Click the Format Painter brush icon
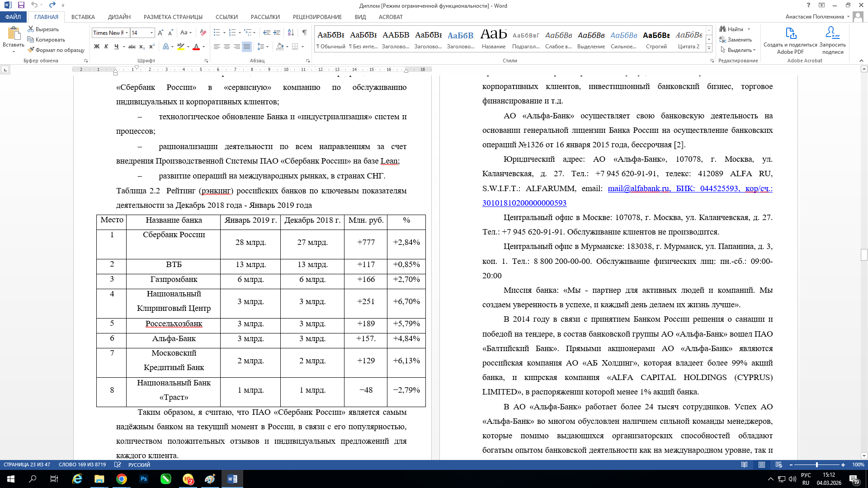 [x=31, y=50]
